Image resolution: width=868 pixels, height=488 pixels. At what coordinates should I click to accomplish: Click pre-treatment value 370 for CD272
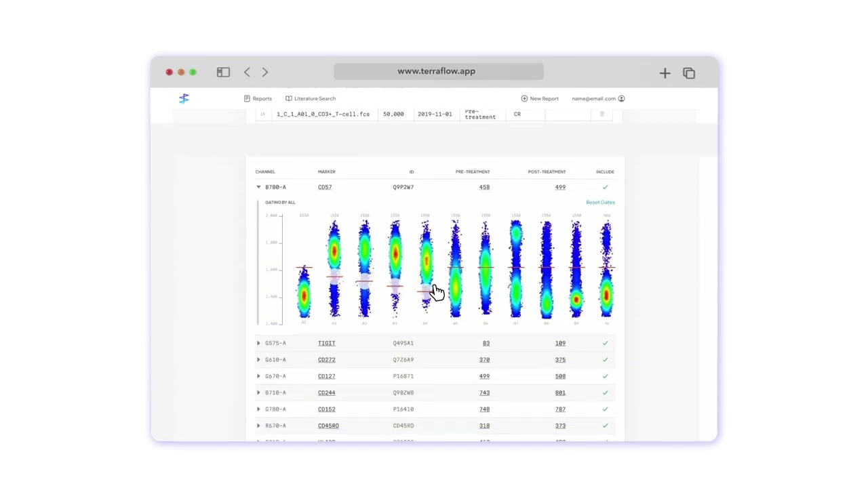click(x=484, y=360)
